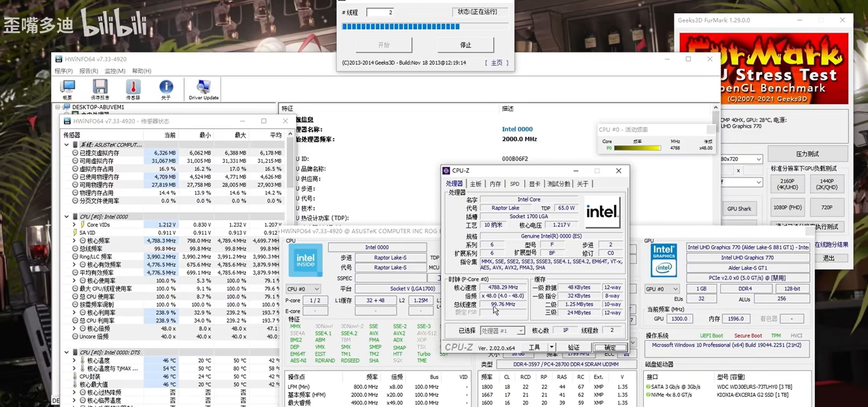This screenshot has width=868, height=407.
Task: Open the 监控(M) menu in HWiNFO
Action: [x=115, y=71]
